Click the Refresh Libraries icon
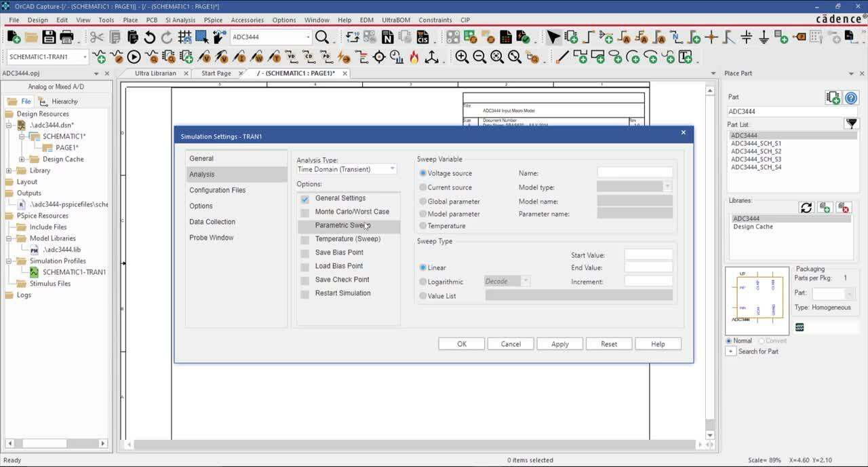This screenshot has width=868, height=467. (806, 207)
